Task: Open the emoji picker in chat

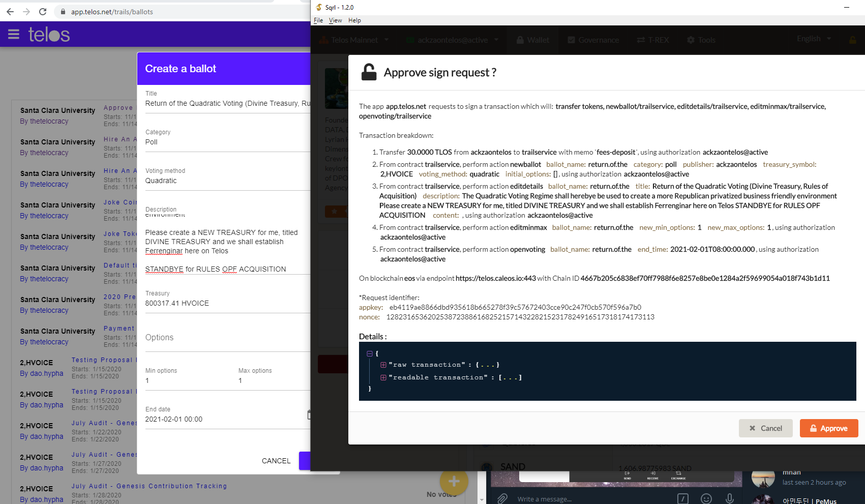Action: [706, 498]
